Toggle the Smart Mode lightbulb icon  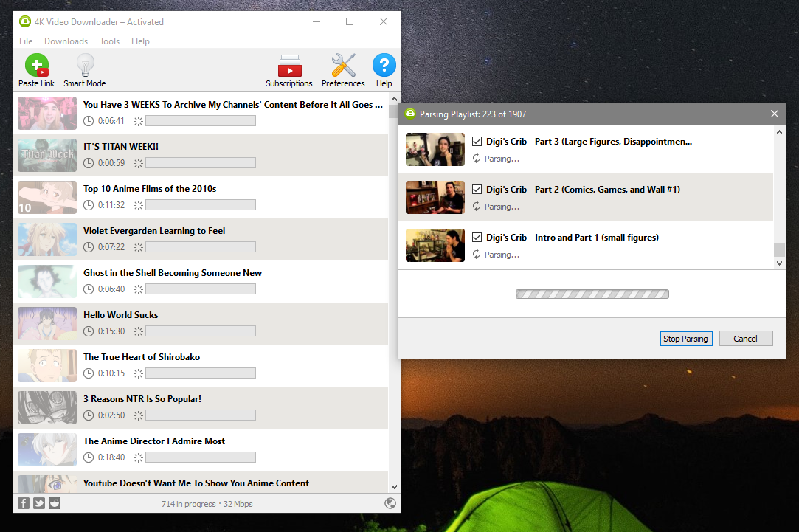pyautogui.click(x=85, y=66)
